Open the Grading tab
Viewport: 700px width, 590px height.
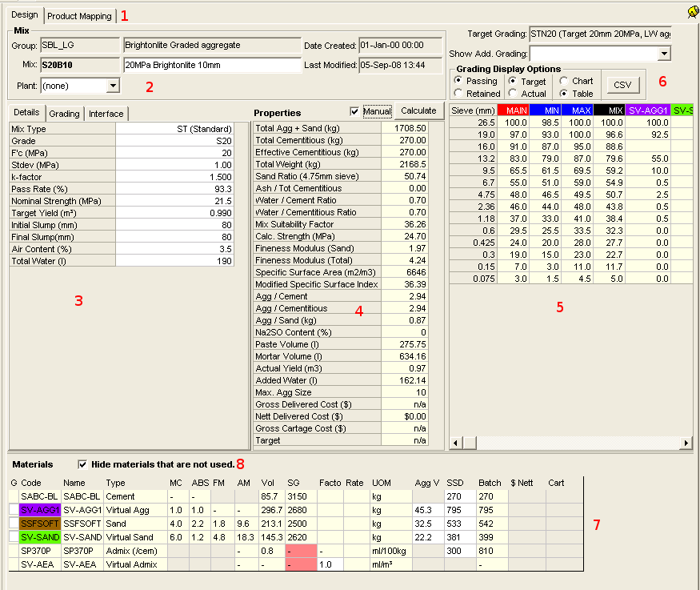[x=65, y=114]
